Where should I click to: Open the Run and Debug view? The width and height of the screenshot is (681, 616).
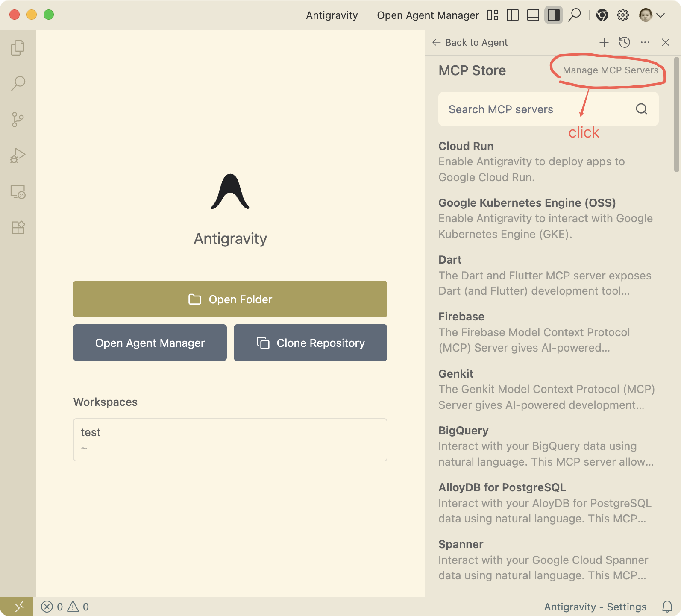(18, 155)
